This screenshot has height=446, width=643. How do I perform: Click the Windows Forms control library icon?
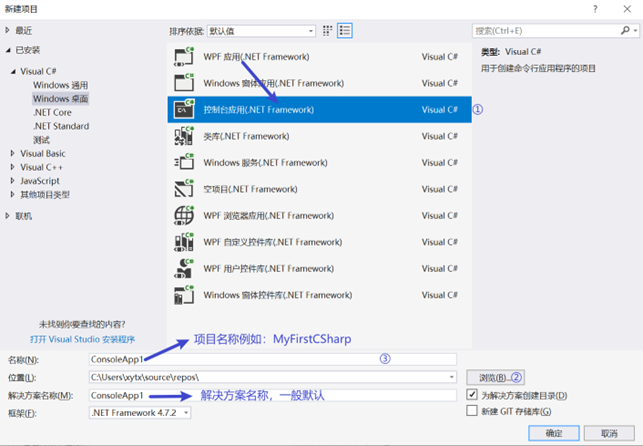184,295
